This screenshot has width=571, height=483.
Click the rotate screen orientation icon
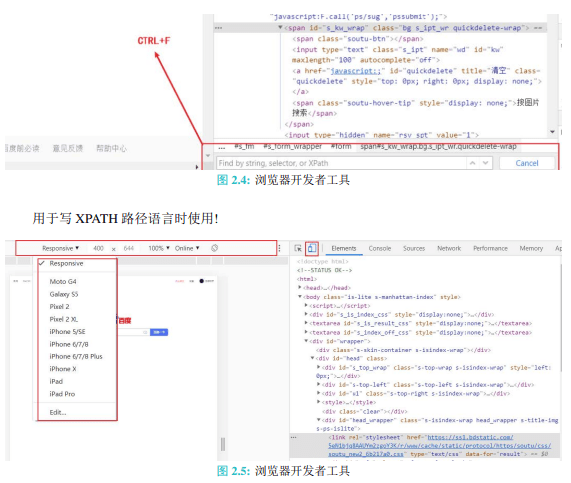point(214,248)
